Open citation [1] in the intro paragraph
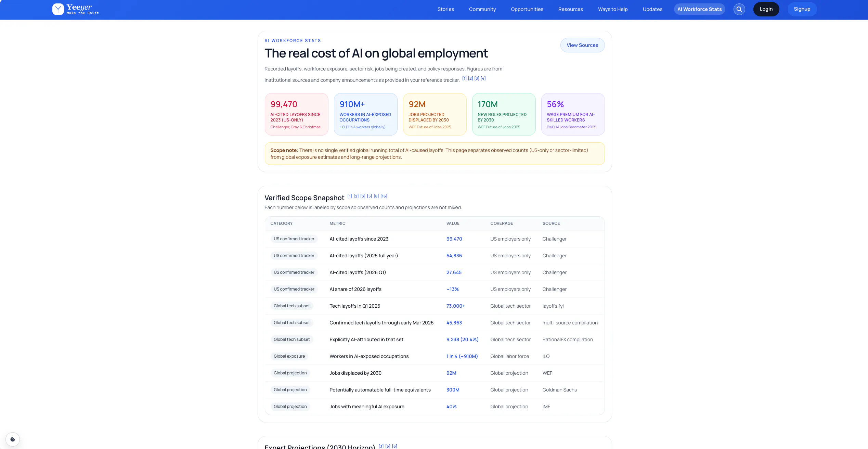 point(464,78)
